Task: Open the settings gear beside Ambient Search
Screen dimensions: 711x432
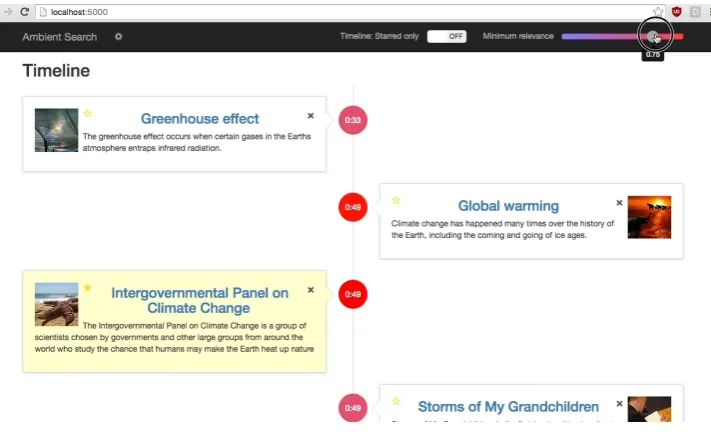Action: tap(118, 37)
